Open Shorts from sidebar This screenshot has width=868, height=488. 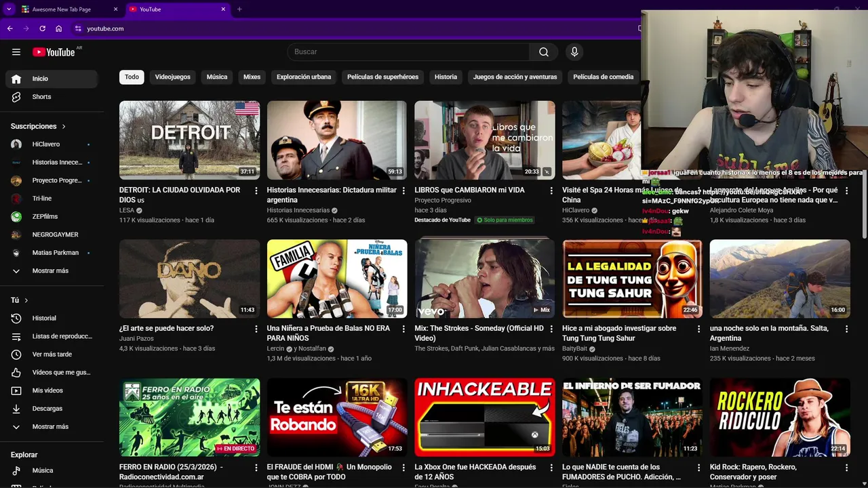tap(52, 97)
